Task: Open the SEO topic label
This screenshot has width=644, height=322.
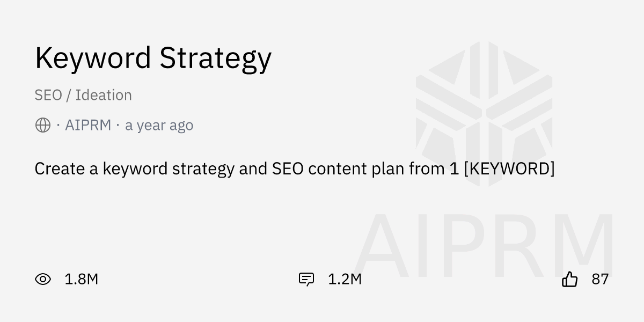Action: pyautogui.click(x=48, y=95)
